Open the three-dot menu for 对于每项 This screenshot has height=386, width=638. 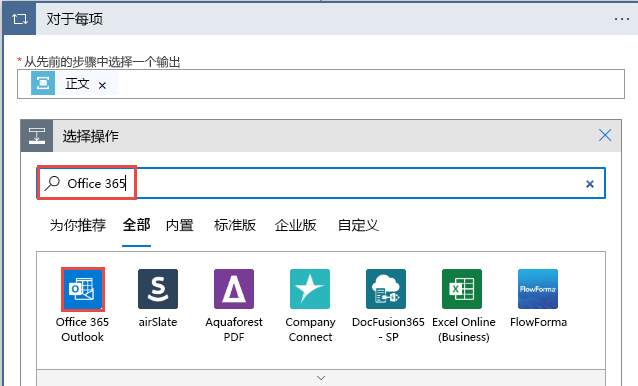[622, 19]
